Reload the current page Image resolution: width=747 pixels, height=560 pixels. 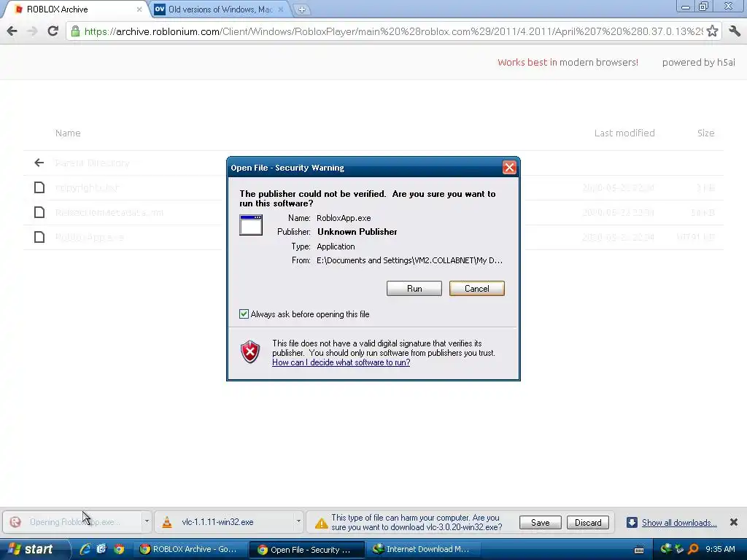pos(53,31)
